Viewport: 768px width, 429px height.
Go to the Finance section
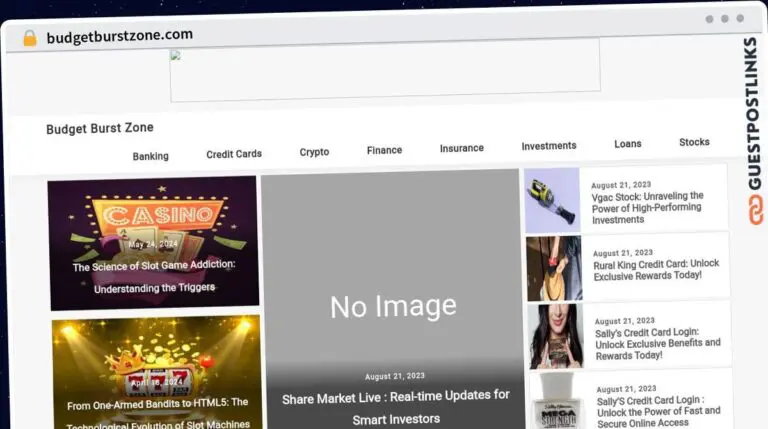384,150
